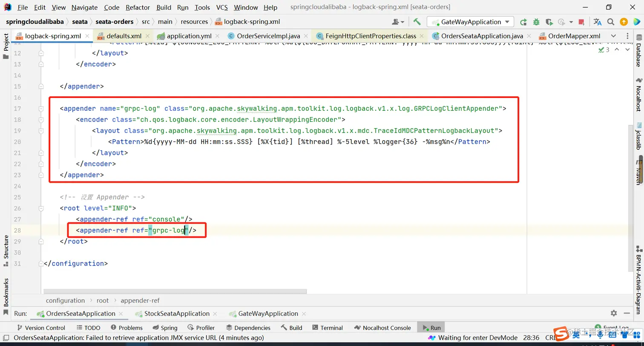Open the Navigate menu
The height and width of the screenshot is (346, 644).
[84, 7]
